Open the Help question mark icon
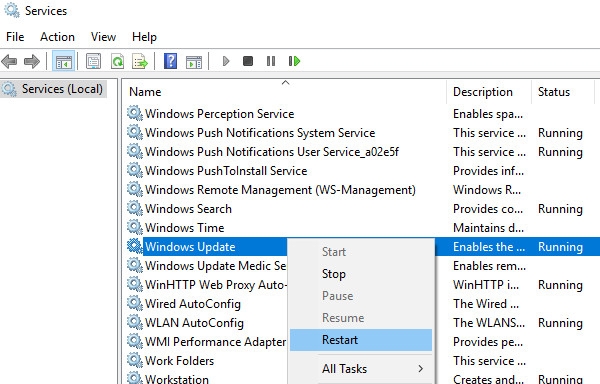This screenshot has width=600, height=384. (170, 61)
